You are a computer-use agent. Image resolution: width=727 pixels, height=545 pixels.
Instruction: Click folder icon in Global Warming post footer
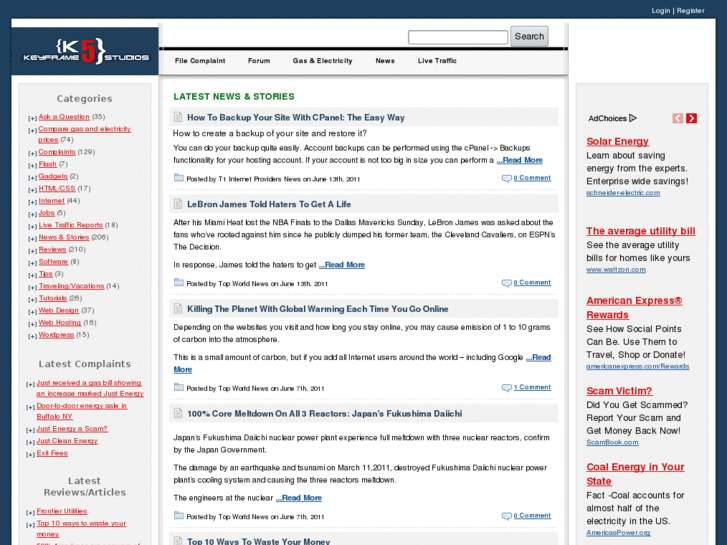[x=179, y=387]
